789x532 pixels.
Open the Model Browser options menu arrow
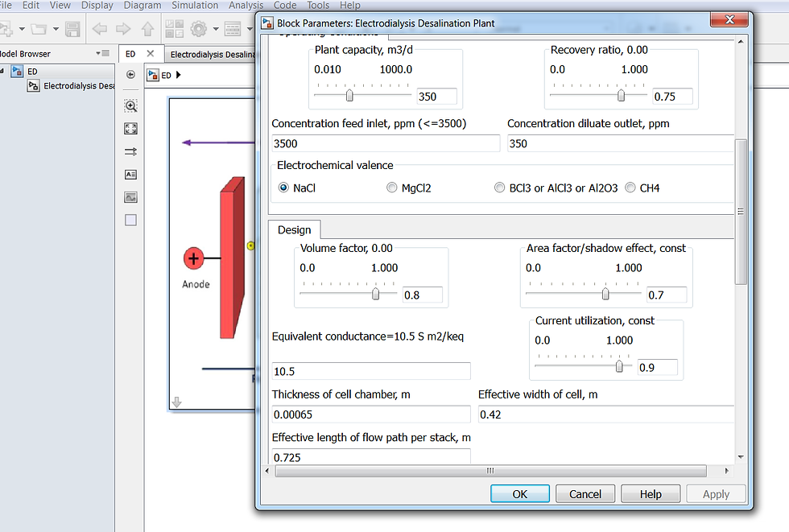pos(102,53)
